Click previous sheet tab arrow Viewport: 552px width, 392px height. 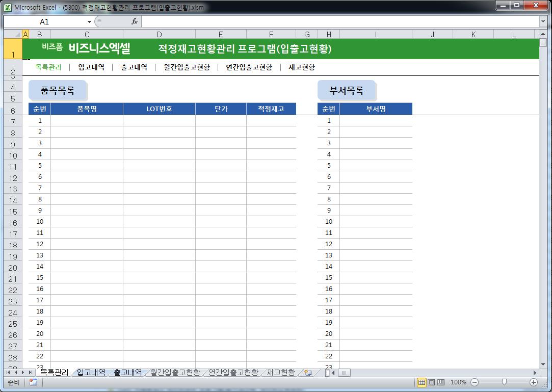(x=15, y=372)
